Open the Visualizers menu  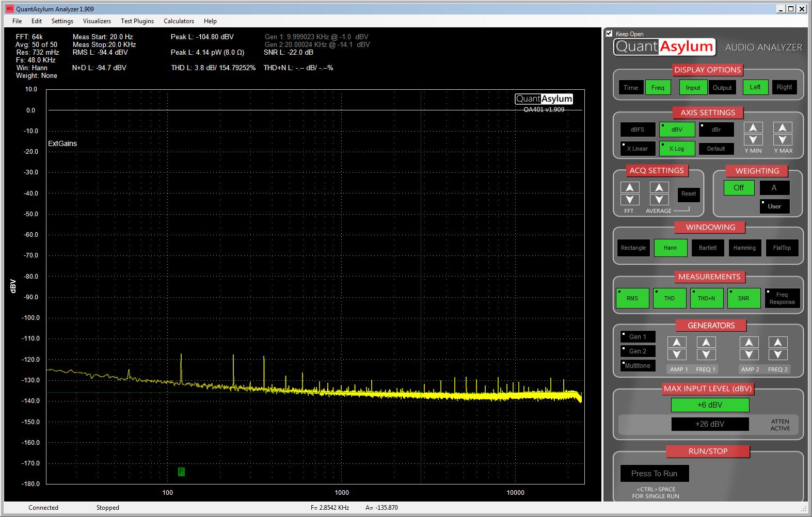click(x=97, y=21)
